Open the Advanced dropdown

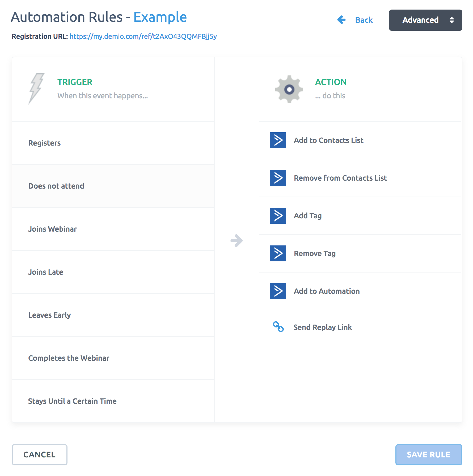pos(425,20)
